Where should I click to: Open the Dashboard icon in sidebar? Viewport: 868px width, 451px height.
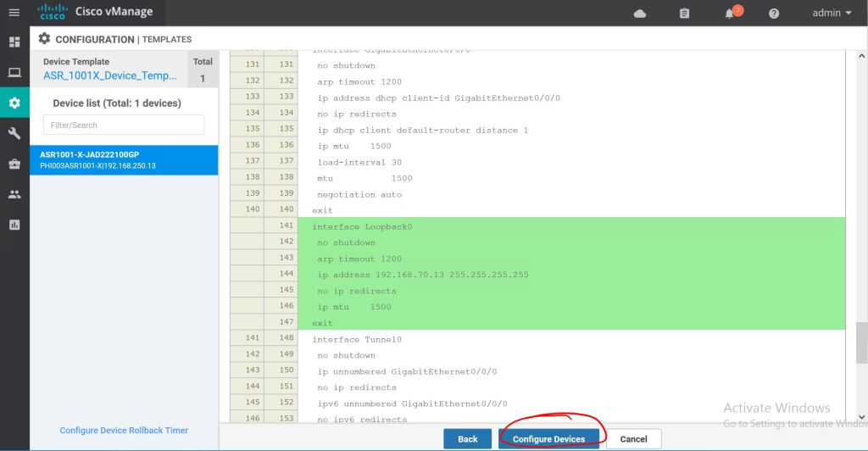click(14, 42)
